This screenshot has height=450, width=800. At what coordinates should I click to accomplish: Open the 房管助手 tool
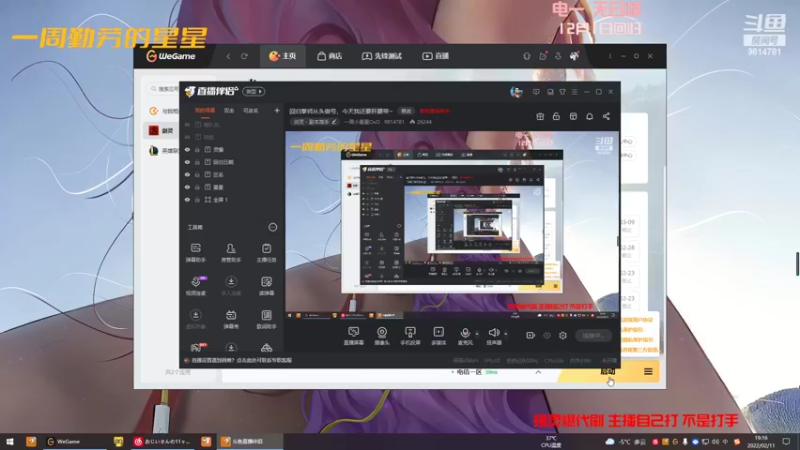[x=231, y=253]
